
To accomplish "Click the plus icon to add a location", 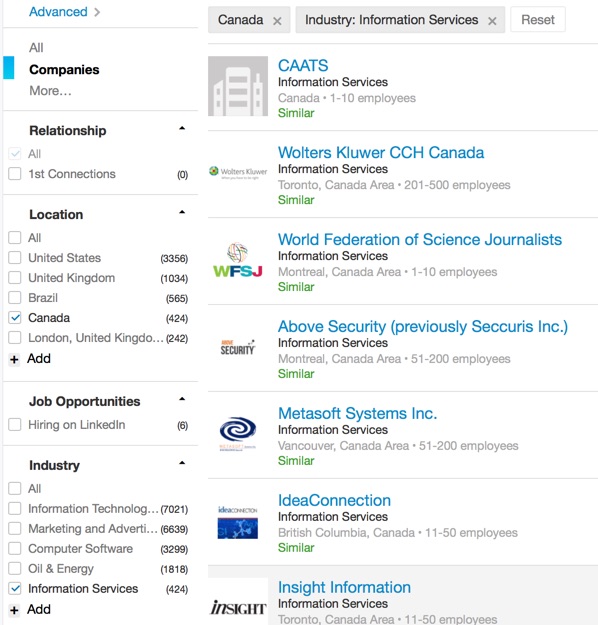I will pos(14,360).
